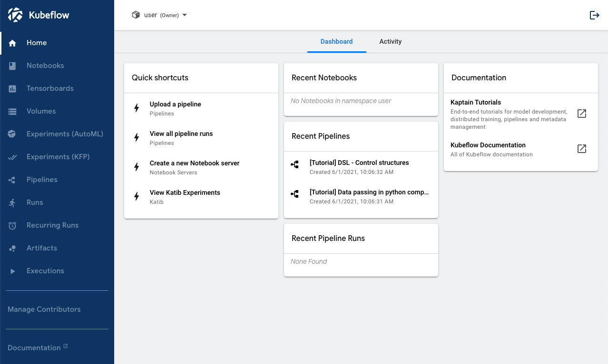Click the lightning icon beside View Katib Experiments

pos(137,196)
